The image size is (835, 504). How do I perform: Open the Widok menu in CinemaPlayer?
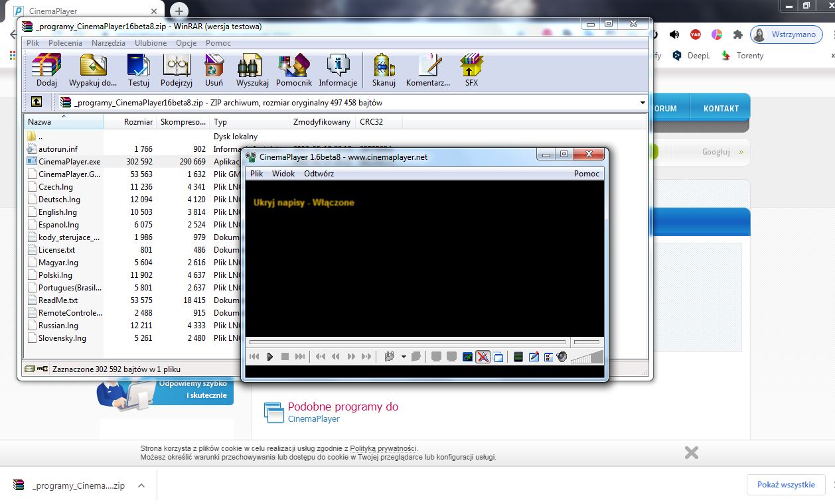point(283,174)
